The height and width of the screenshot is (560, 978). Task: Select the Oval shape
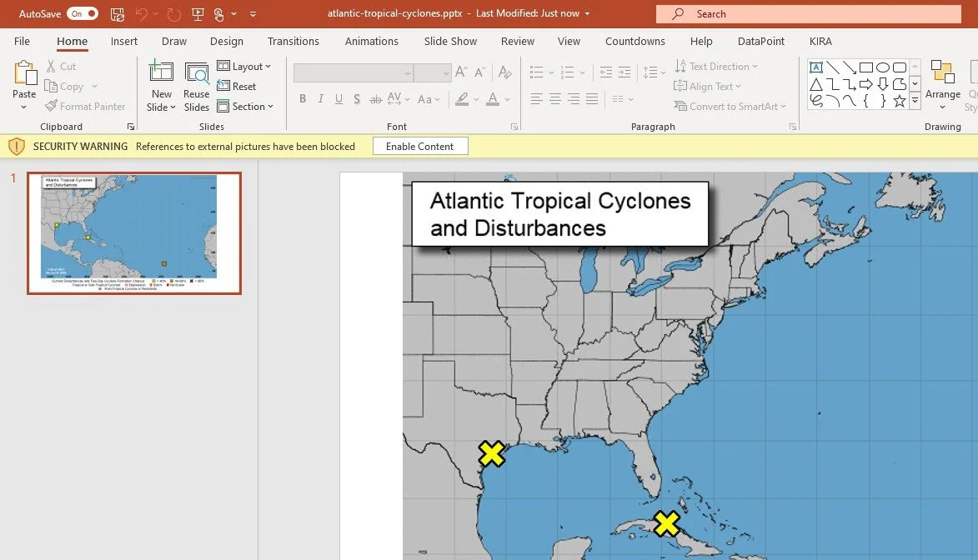point(883,67)
